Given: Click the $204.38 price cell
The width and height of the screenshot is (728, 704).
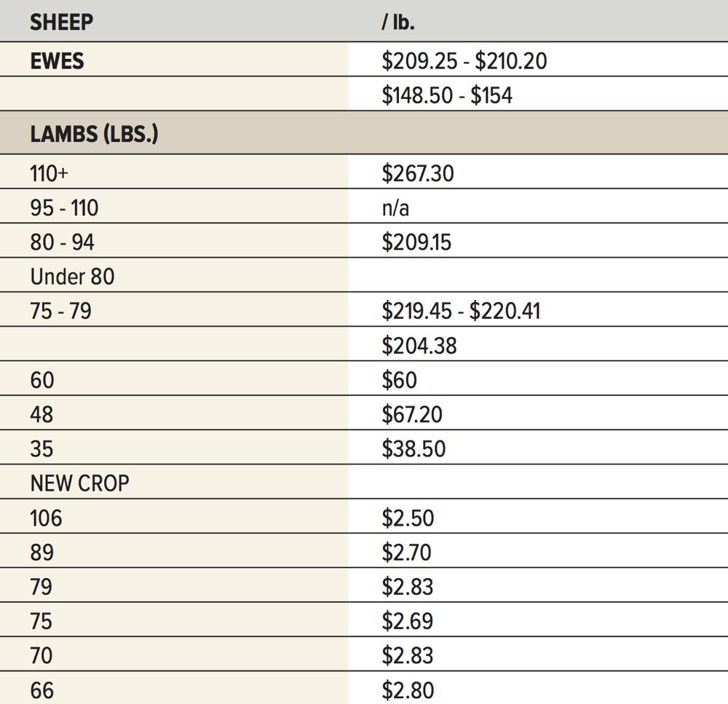Looking at the screenshot, I should click(x=419, y=346).
